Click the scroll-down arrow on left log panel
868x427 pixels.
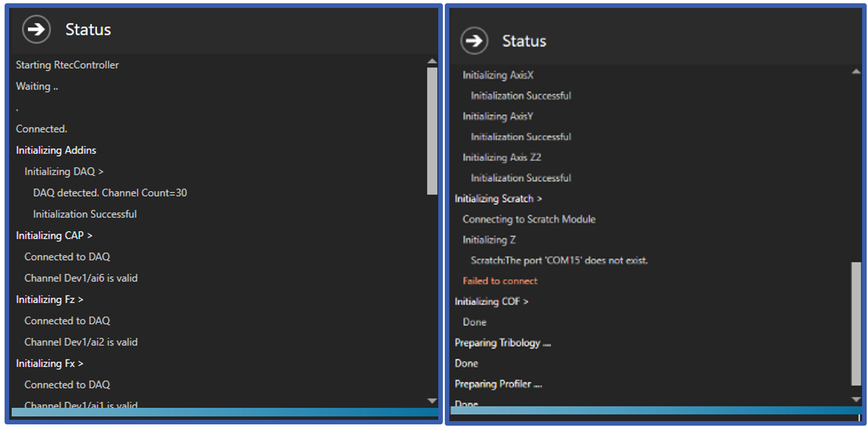(x=433, y=400)
